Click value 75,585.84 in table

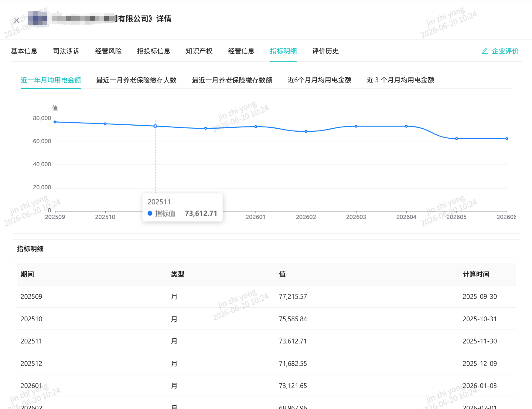pos(293,319)
